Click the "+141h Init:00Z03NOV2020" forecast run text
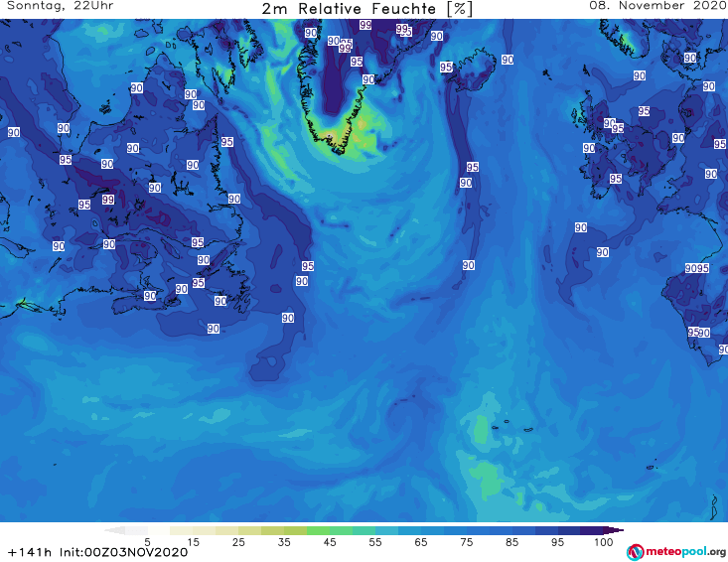Screen dimensions: 728x562 coord(98,553)
